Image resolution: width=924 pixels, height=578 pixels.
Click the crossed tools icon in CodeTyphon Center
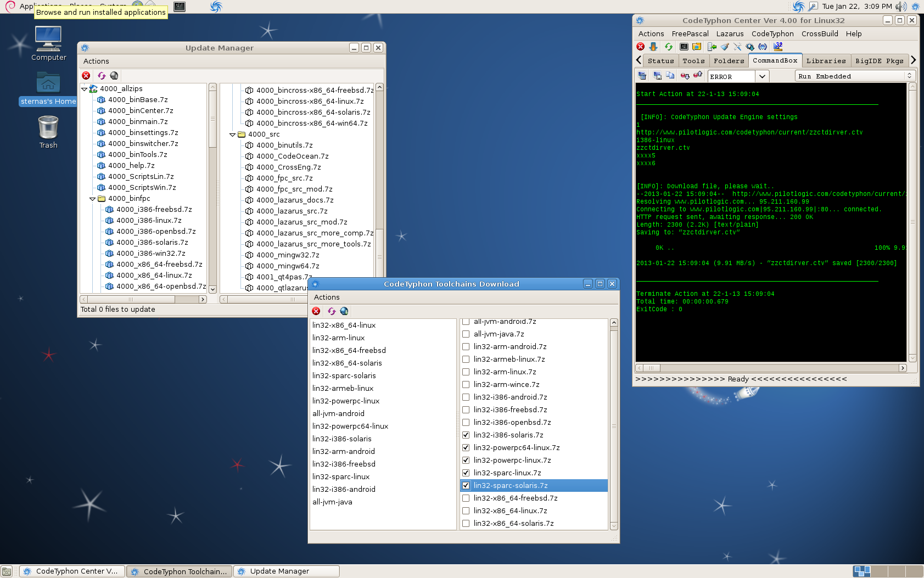(737, 47)
